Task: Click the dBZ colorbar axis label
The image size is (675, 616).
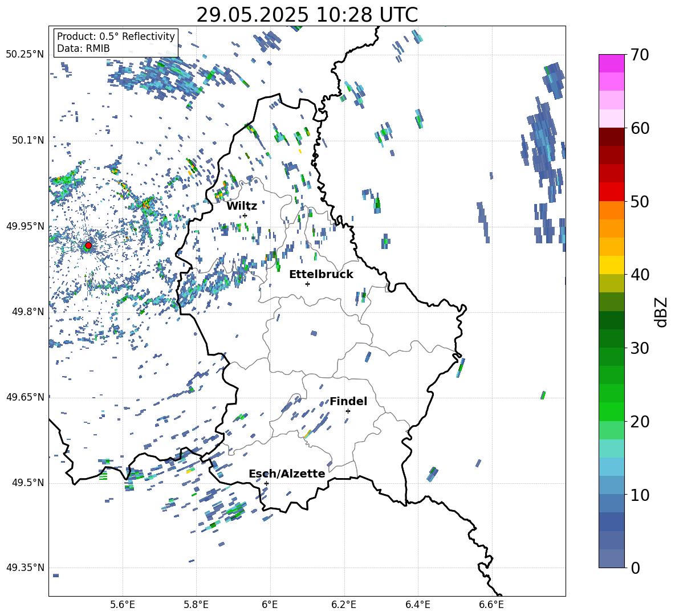Action: tap(662, 312)
